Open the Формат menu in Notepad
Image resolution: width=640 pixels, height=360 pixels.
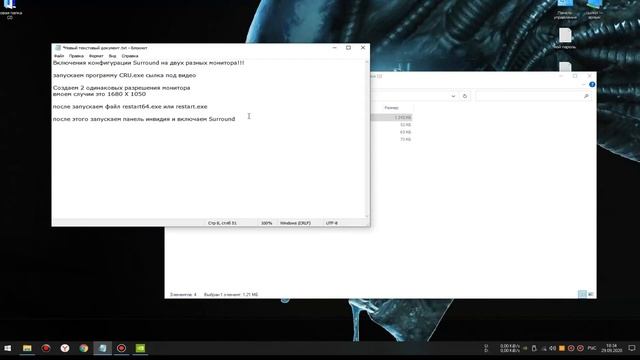[x=96, y=56]
